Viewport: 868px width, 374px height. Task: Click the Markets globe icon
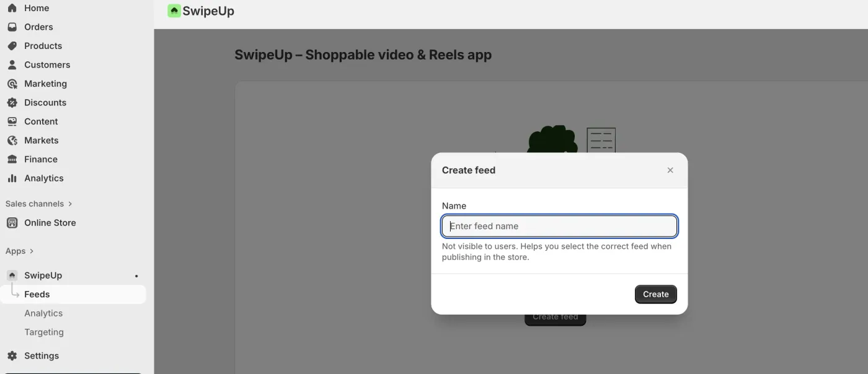12,141
